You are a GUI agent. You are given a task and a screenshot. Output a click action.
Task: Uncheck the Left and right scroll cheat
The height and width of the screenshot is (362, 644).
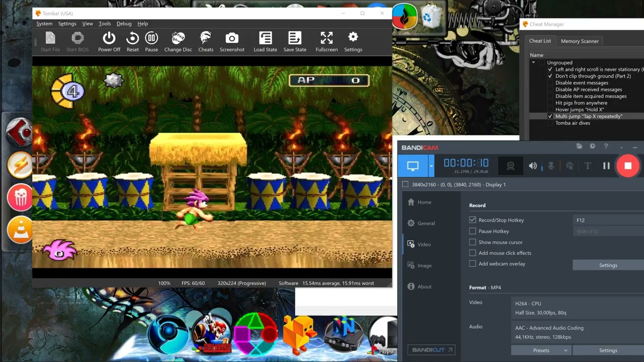pos(550,69)
